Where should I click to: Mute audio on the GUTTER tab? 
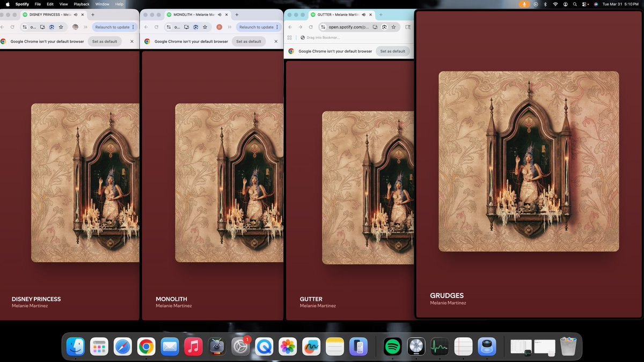click(x=364, y=14)
